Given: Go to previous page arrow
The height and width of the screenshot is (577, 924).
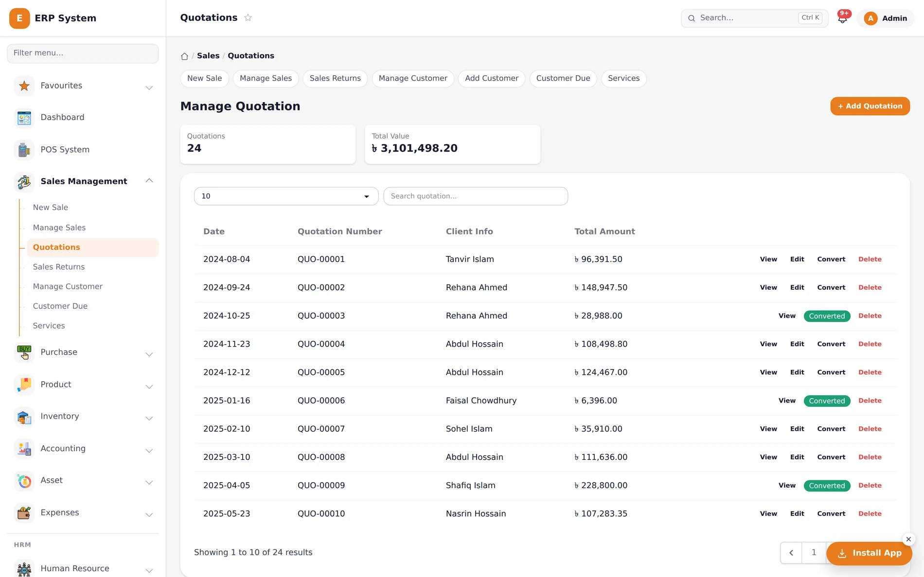Looking at the screenshot, I should (x=791, y=553).
